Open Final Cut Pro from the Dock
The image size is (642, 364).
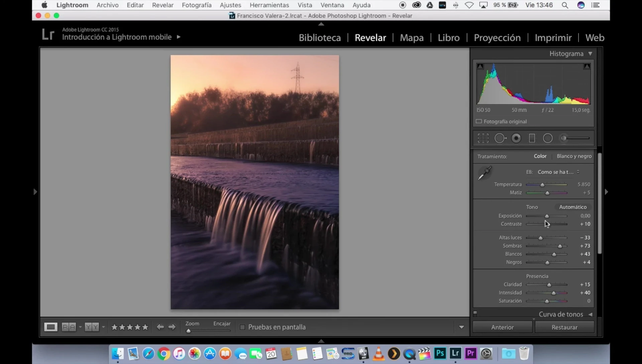point(425,354)
